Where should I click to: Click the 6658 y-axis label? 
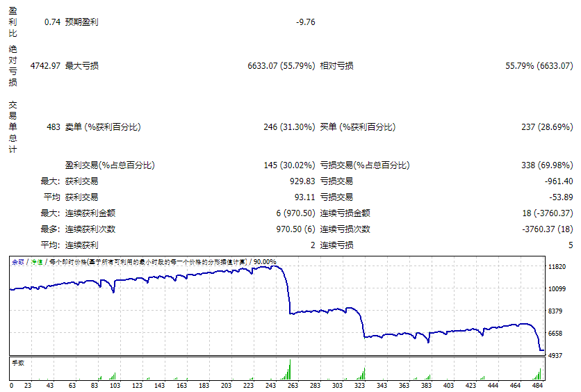pos(555,334)
